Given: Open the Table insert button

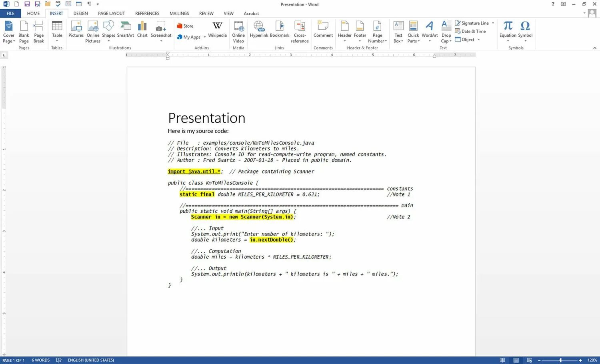Looking at the screenshot, I should [57, 32].
